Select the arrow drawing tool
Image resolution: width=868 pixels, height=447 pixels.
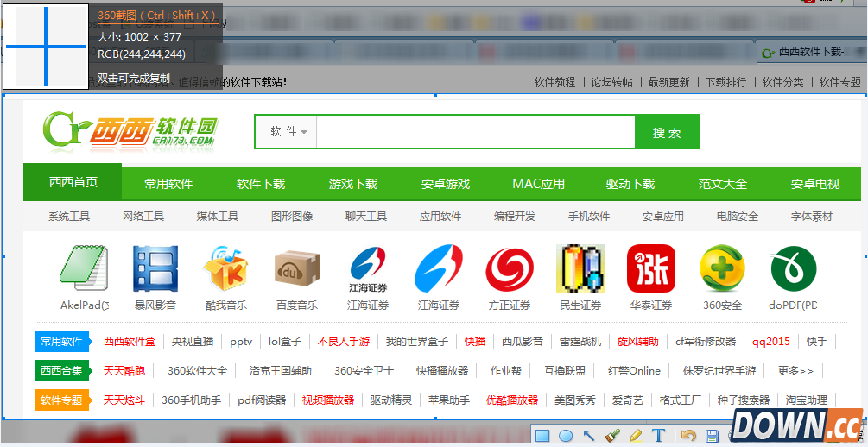coord(588,436)
